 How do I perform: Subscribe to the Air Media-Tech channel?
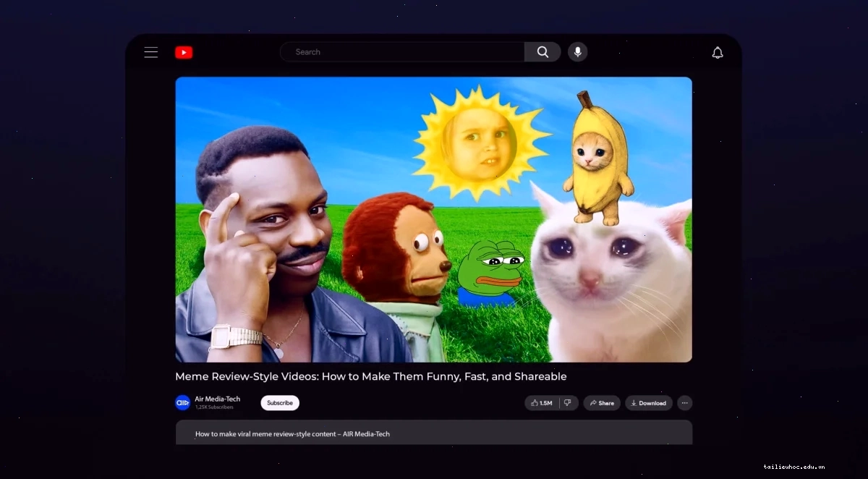coord(280,403)
